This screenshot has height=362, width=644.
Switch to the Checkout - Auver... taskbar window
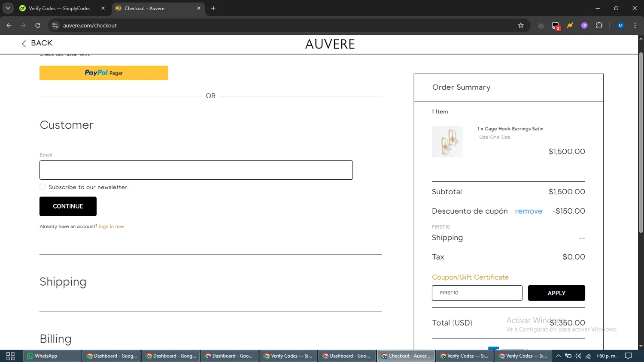coord(406,356)
